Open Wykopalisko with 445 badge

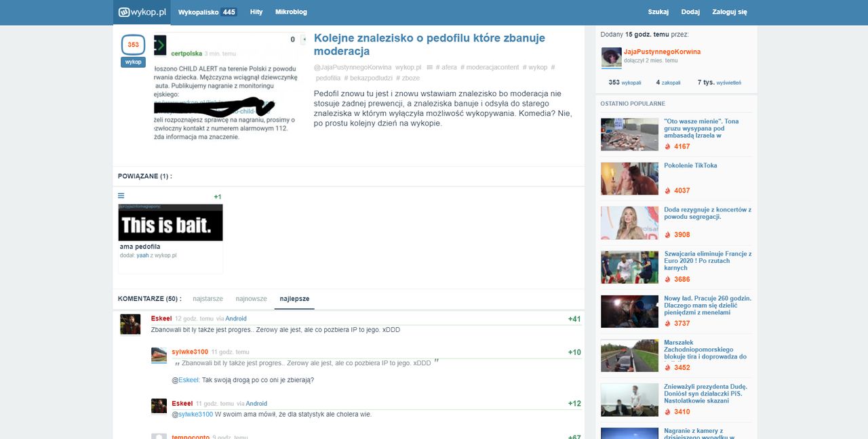coord(207,12)
